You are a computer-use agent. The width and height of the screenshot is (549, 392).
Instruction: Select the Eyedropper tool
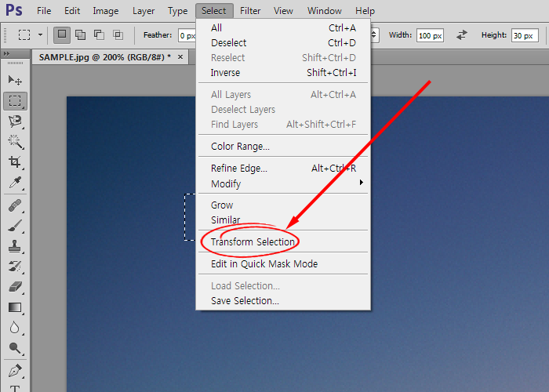click(15, 183)
